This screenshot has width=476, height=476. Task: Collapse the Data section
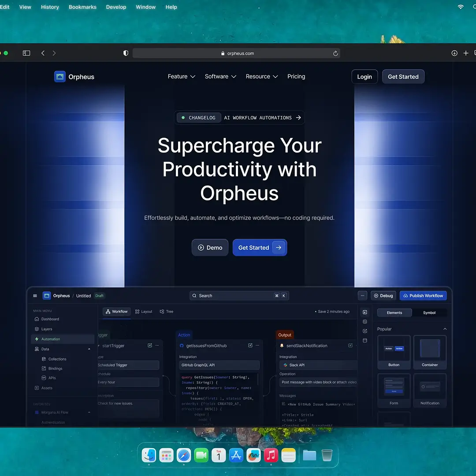tap(89, 349)
